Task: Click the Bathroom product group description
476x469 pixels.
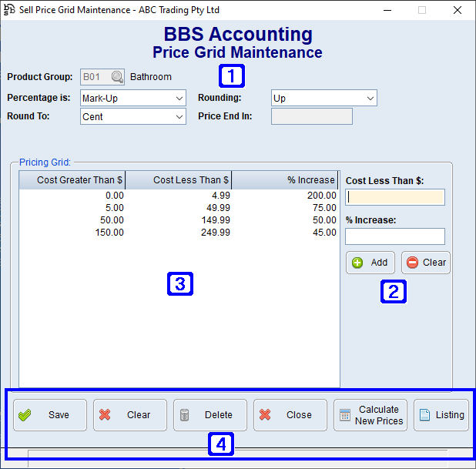Action: 151,77
